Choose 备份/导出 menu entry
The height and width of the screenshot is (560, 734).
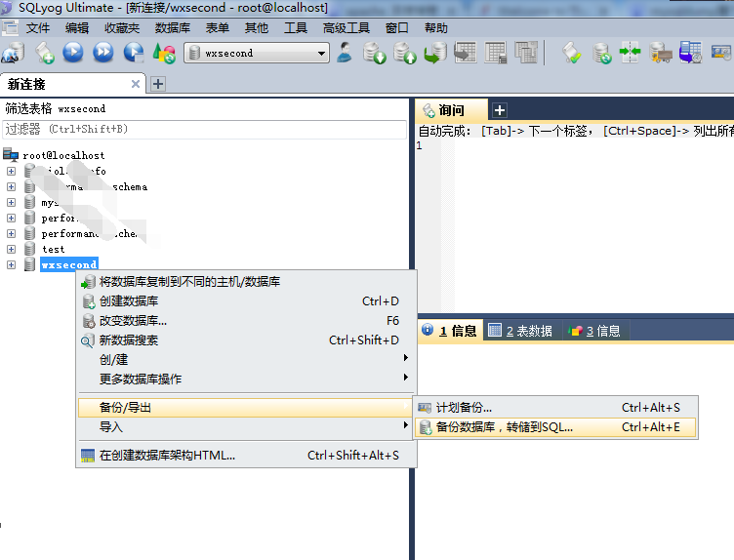[246, 408]
